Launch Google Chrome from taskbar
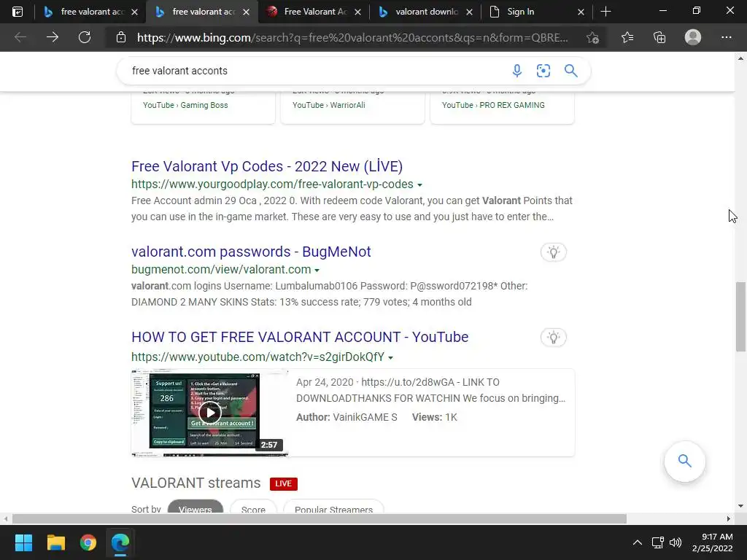Screen dimensions: 747x560 click(x=88, y=542)
